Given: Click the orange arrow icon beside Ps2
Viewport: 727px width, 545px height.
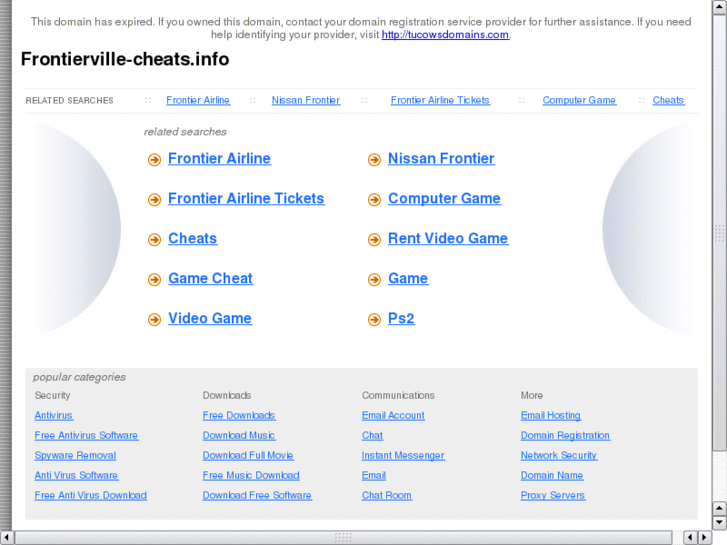Looking at the screenshot, I should tap(374, 320).
